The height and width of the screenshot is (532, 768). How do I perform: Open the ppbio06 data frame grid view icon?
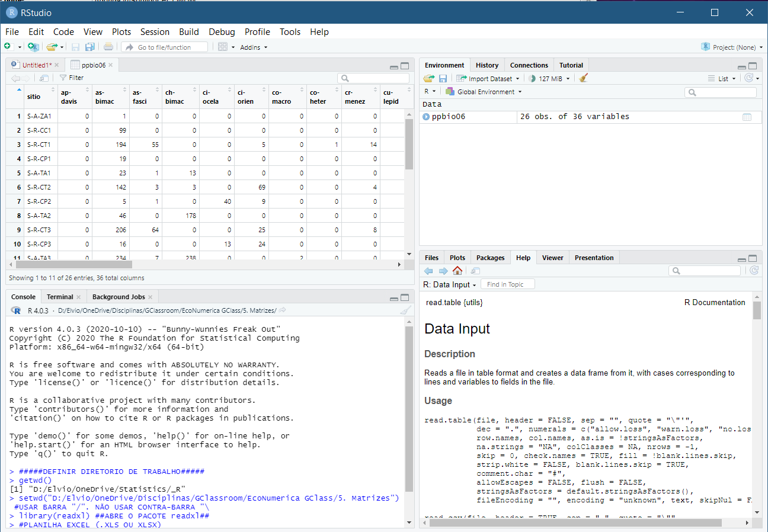(x=748, y=116)
